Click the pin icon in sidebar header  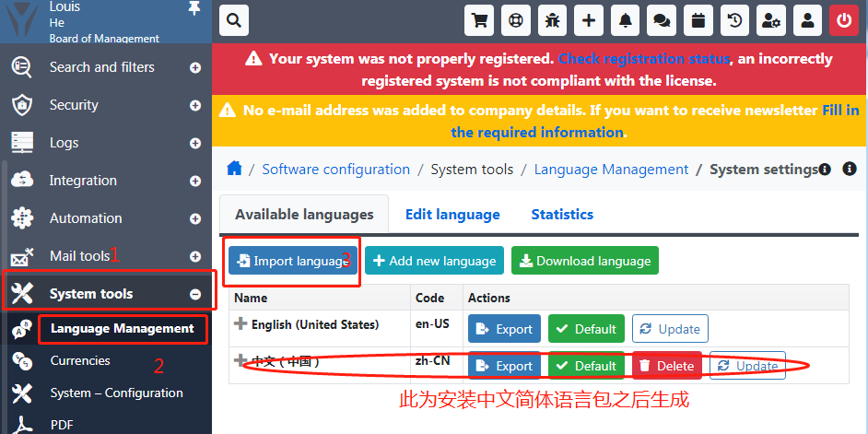194,7
